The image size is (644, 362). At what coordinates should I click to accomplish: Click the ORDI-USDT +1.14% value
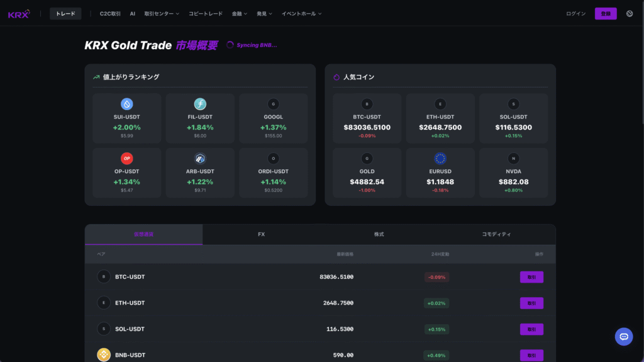coord(273,182)
